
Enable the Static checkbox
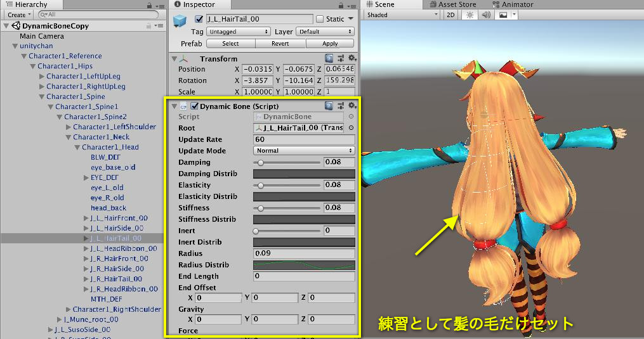[320, 19]
